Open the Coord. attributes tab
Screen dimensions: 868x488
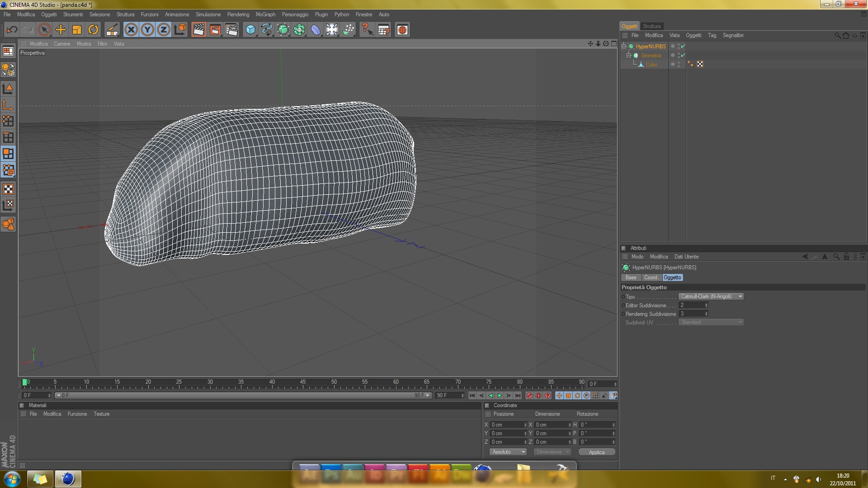pyautogui.click(x=651, y=277)
